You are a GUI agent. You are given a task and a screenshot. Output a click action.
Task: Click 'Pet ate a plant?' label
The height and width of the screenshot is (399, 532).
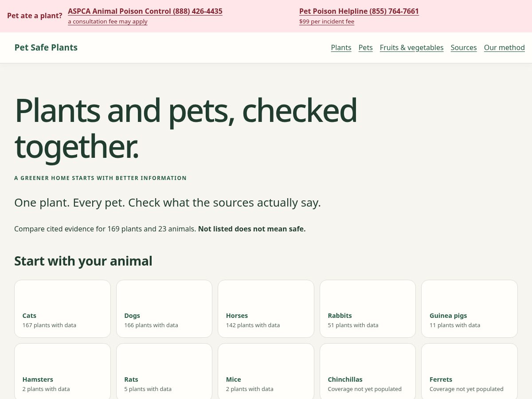[x=35, y=16]
